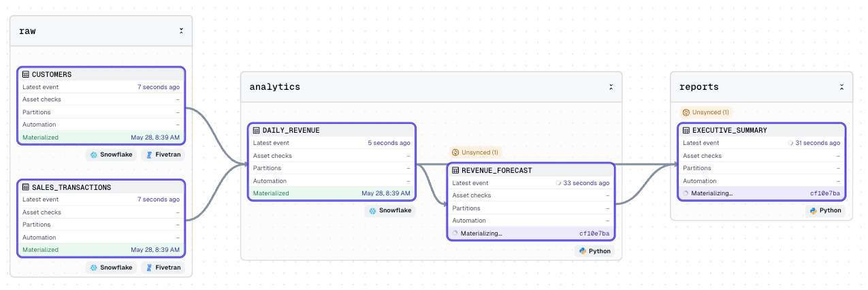Collapse the analytics group
The image size is (868, 290).
[611, 87]
